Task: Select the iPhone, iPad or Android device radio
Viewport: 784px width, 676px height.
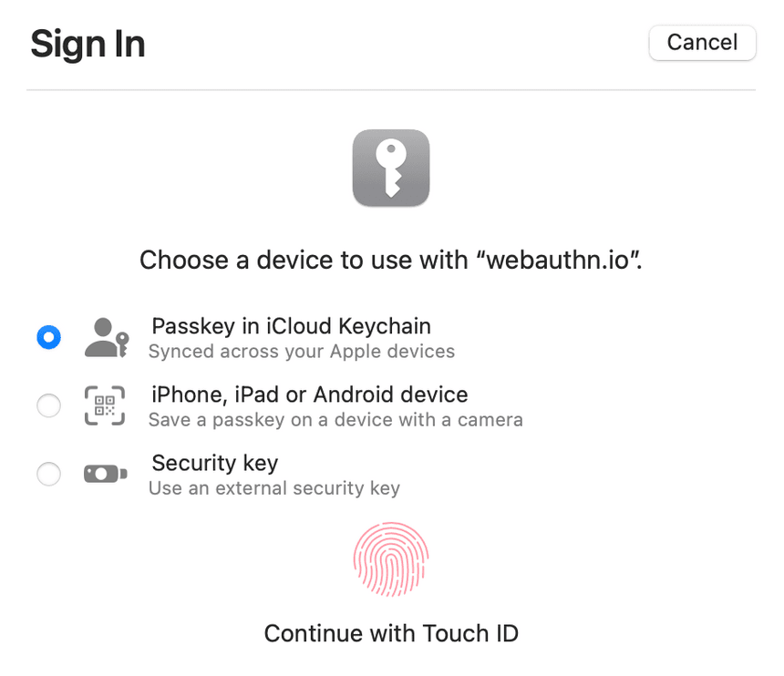Action: pos(48,405)
